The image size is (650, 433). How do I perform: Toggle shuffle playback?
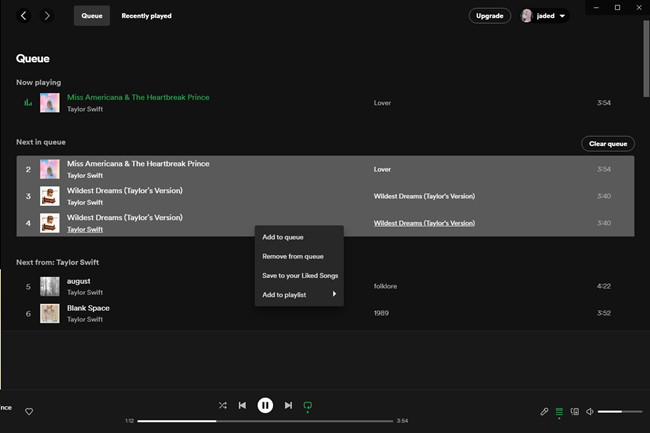tap(223, 405)
